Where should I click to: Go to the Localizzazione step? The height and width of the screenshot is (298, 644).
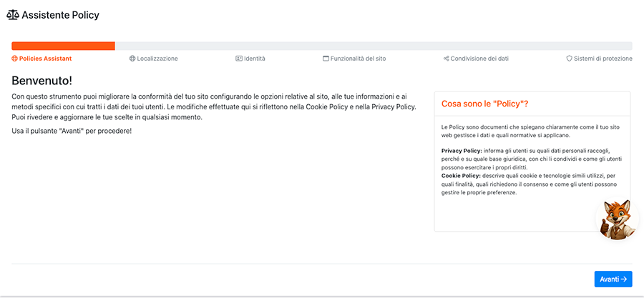click(157, 59)
